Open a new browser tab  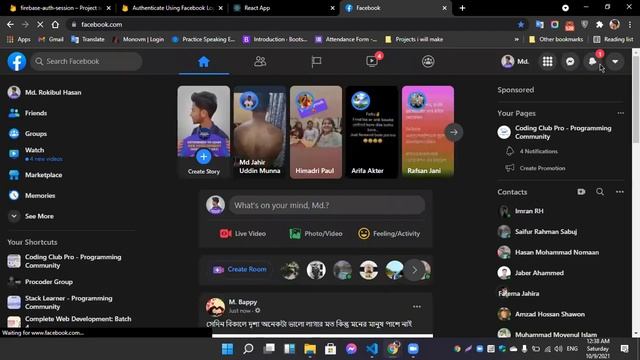462,8
